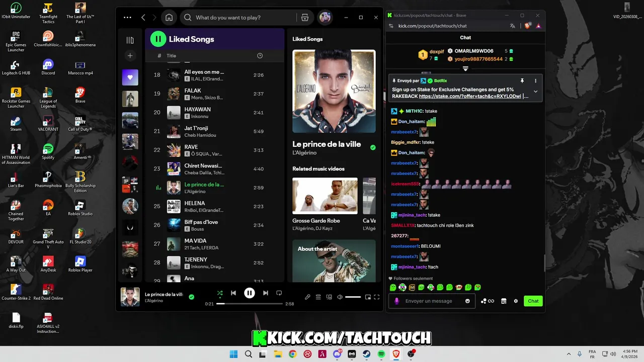Pause Liked Songs with green header button
644x362 pixels.
click(158, 39)
